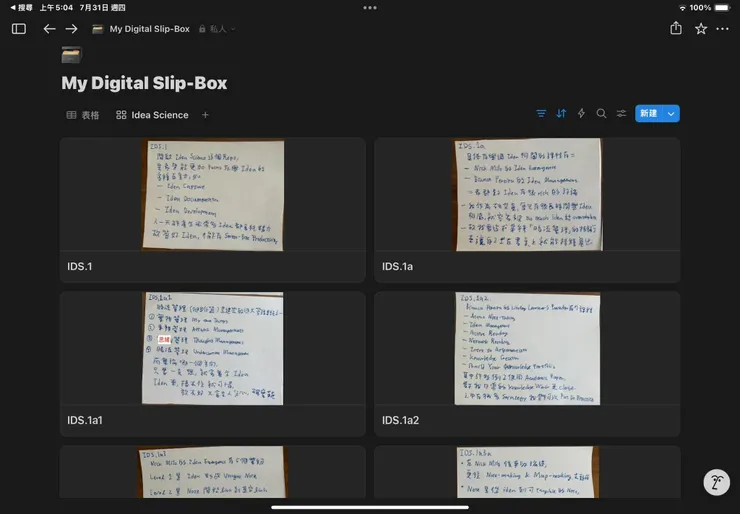Viewport: 740px width, 514px height.
Task: Click the small page icon in the breadcrumb
Action: pyautogui.click(x=98, y=29)
